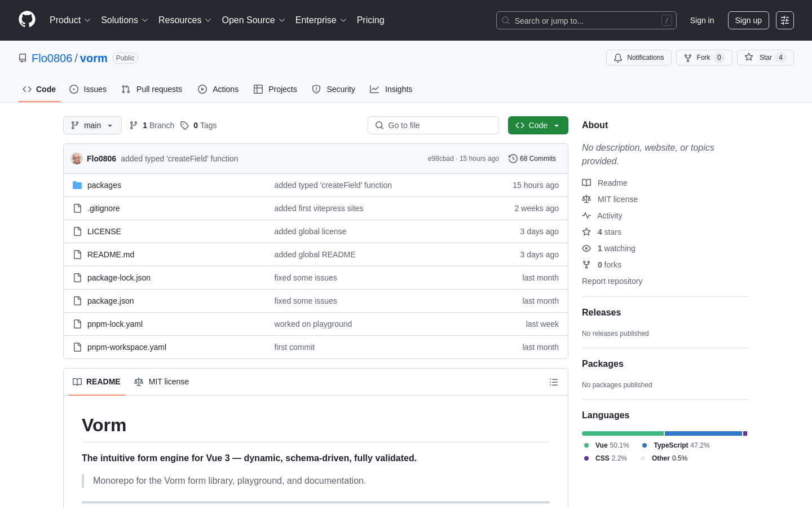This screenshot has height=508, width=812.
Task: Switch to the Pull requests tab
Action: click(x=152, y=89)
